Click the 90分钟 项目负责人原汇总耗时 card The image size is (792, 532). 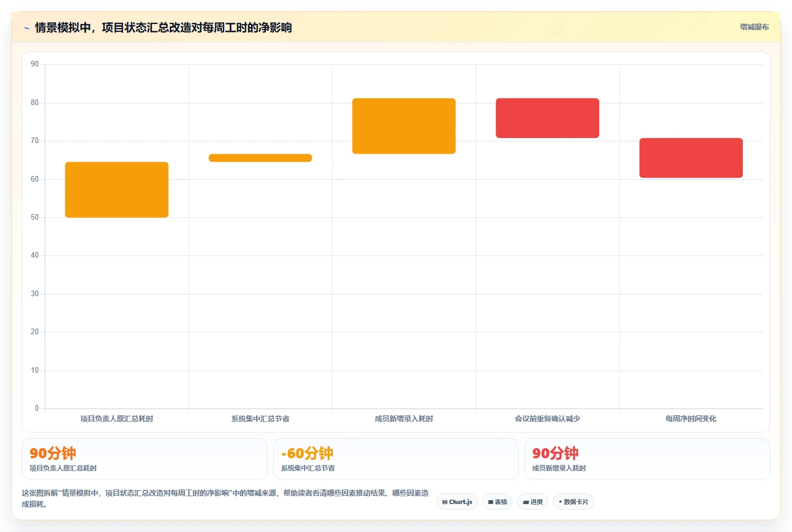pyautogui.click(x=145, y=459)
